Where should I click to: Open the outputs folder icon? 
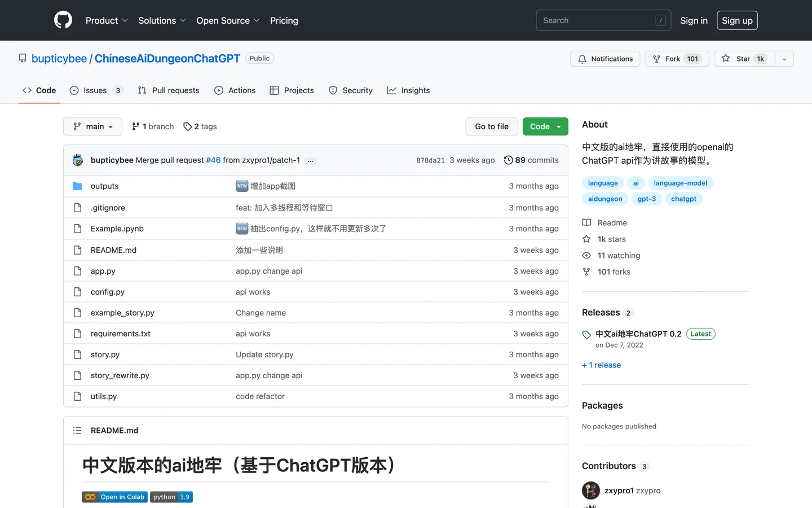(x=77, y=186)
